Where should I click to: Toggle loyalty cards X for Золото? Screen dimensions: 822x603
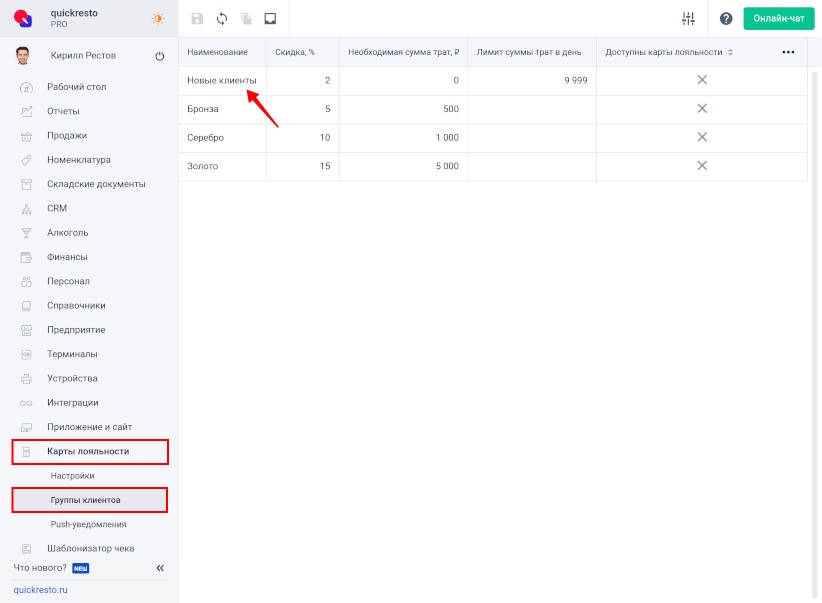click(702, 166)
